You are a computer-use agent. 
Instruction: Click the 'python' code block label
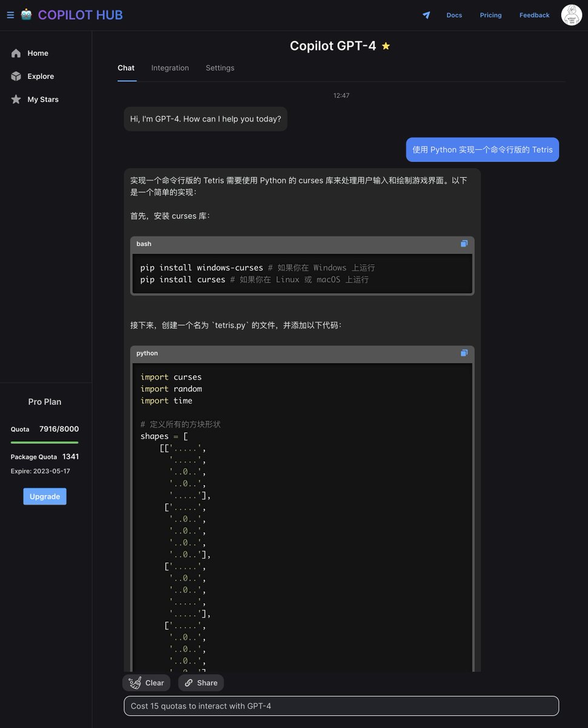[x=147, y=353]
